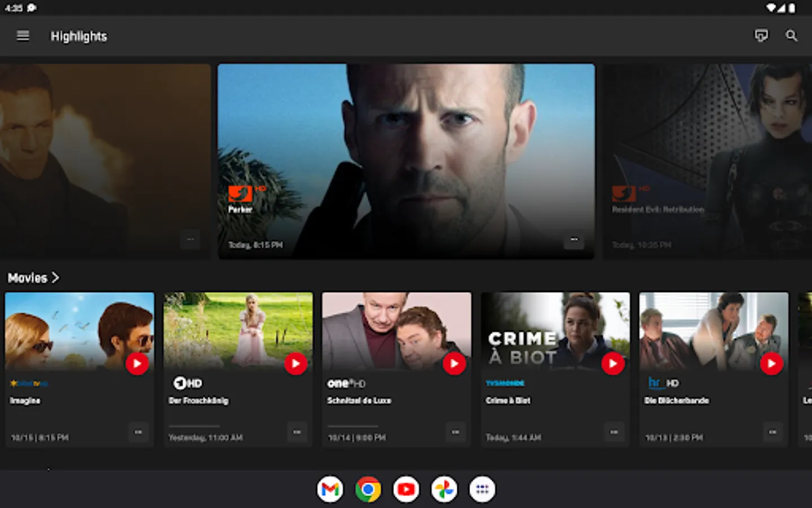The height and width of the screenshot is (508, 812).
Task: Open Google Photos from the dock
Action: [444, 489]
